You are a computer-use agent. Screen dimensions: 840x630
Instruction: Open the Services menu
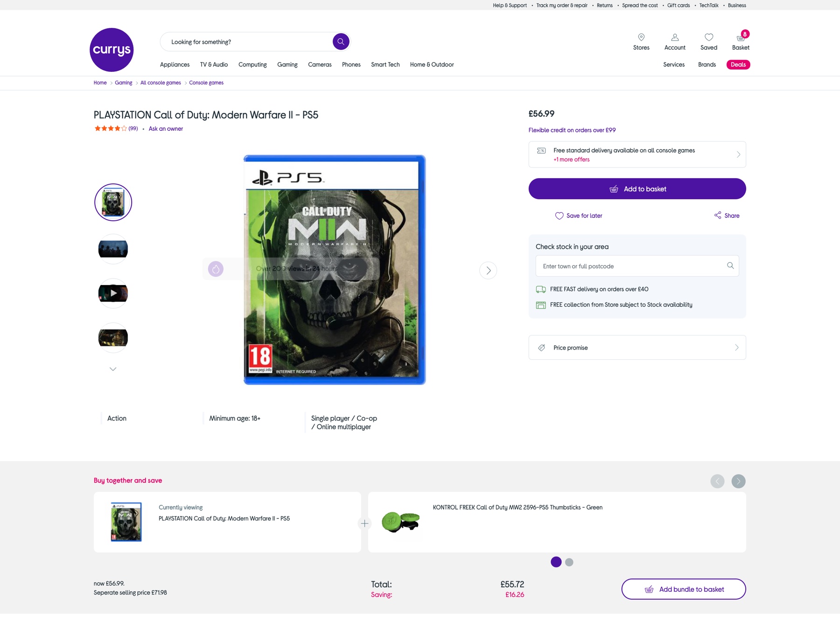point(674,64)
